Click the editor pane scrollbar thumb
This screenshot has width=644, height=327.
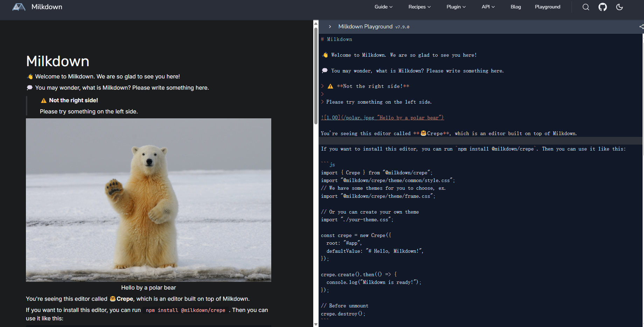(x=316, y=76)
